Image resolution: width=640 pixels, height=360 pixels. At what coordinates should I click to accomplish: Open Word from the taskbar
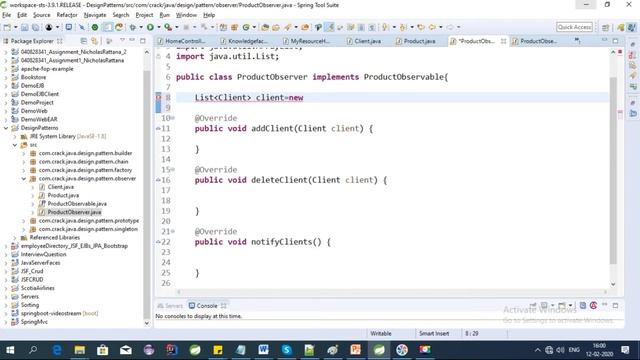tap(263, 350)
